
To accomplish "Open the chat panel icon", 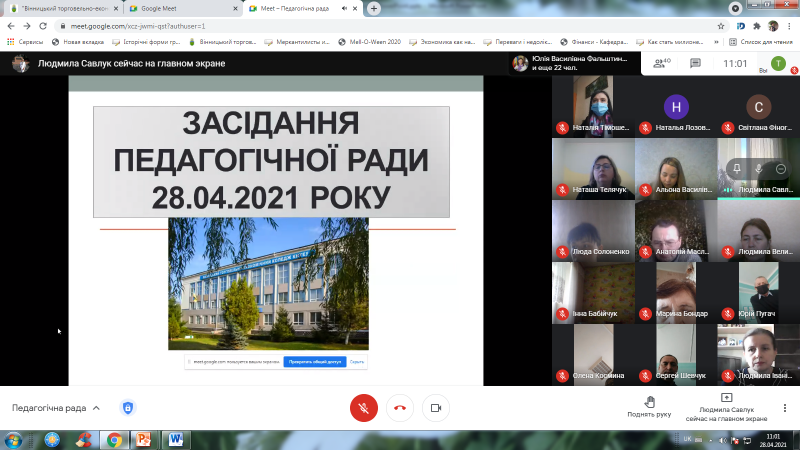I will (x=695, y=63).
